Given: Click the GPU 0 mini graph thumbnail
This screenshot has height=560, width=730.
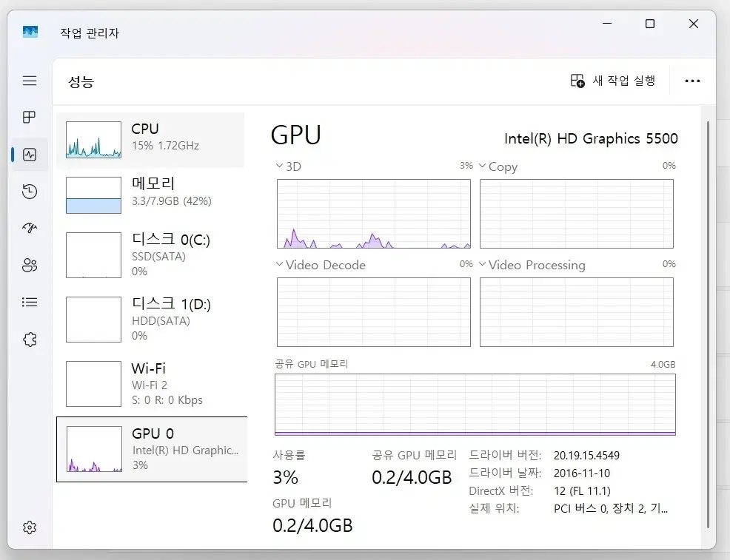Looking at the screenshot, I should (95, 449).
